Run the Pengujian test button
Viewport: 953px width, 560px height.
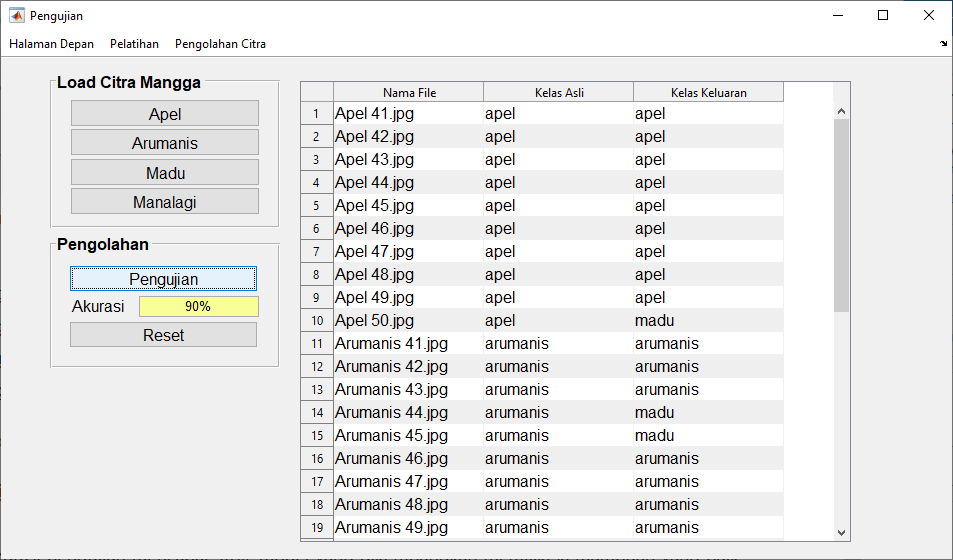coord(163,279)
